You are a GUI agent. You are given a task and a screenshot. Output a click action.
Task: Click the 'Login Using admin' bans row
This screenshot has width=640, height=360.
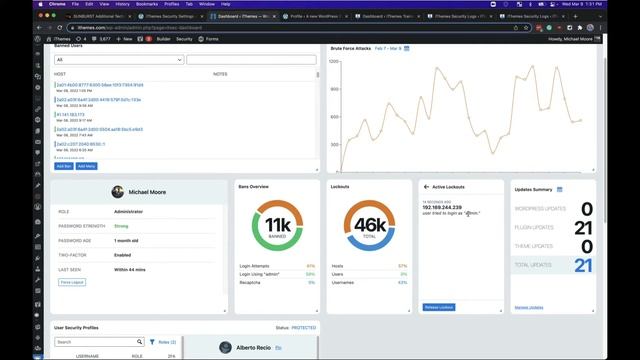pyautogui.click(x=277, y=274)
